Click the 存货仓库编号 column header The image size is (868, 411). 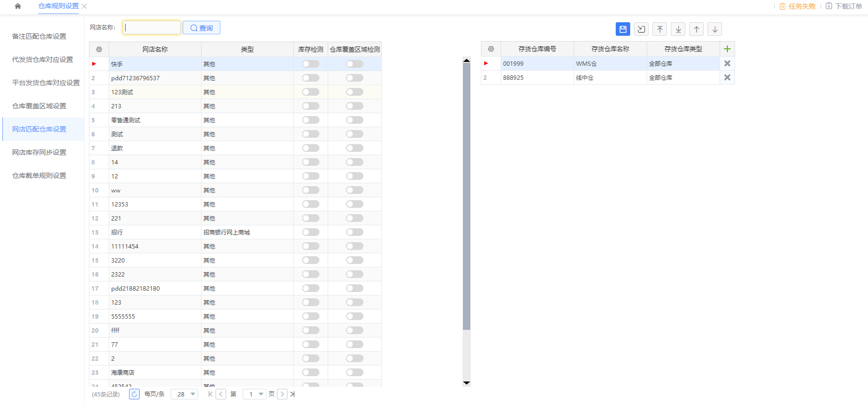[x=537, y=49]
